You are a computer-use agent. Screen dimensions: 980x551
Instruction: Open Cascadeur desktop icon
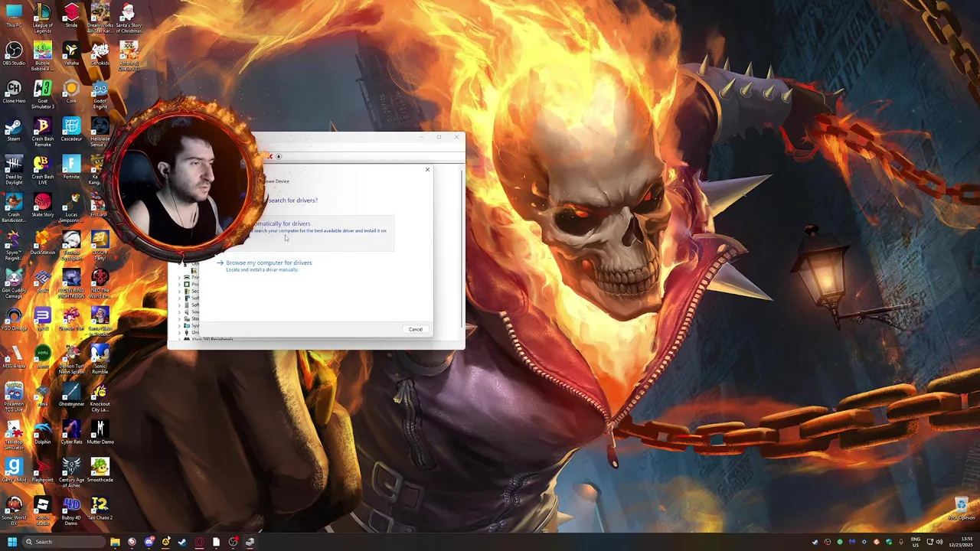(x=71, y=129)
